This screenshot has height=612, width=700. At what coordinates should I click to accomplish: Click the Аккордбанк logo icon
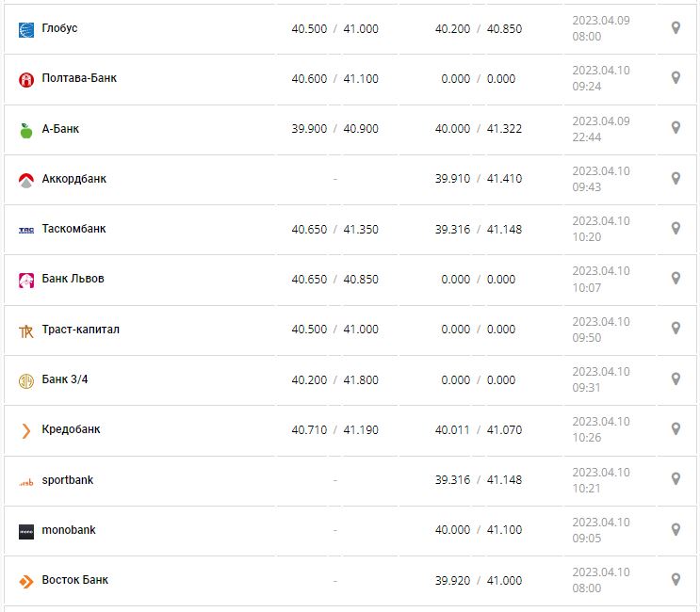click(26, 180)
